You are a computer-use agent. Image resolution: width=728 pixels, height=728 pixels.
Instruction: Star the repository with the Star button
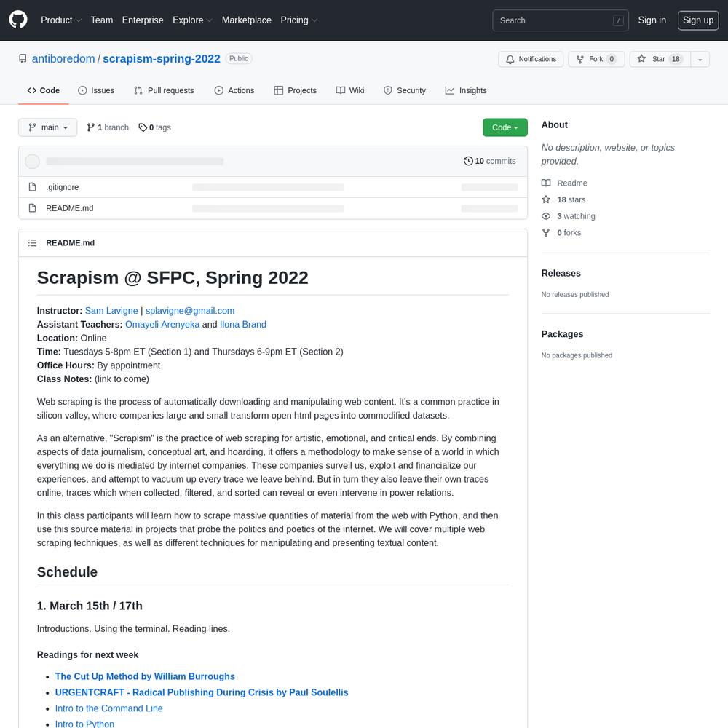[x=660, y=59]
